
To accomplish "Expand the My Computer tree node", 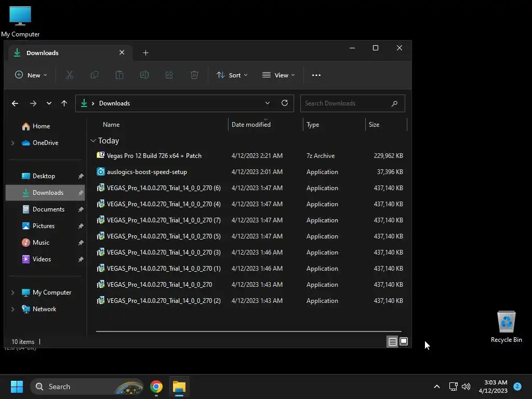I will coord(13,292).
